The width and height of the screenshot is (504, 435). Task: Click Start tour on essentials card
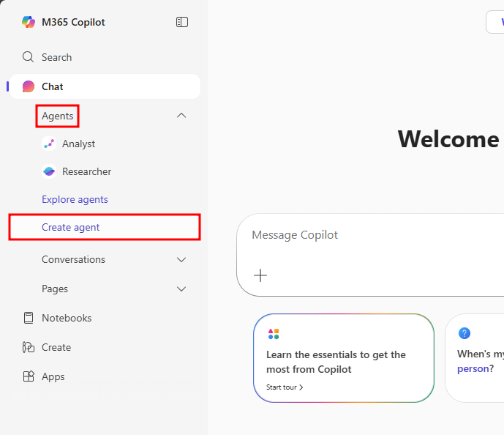[285, 387]
